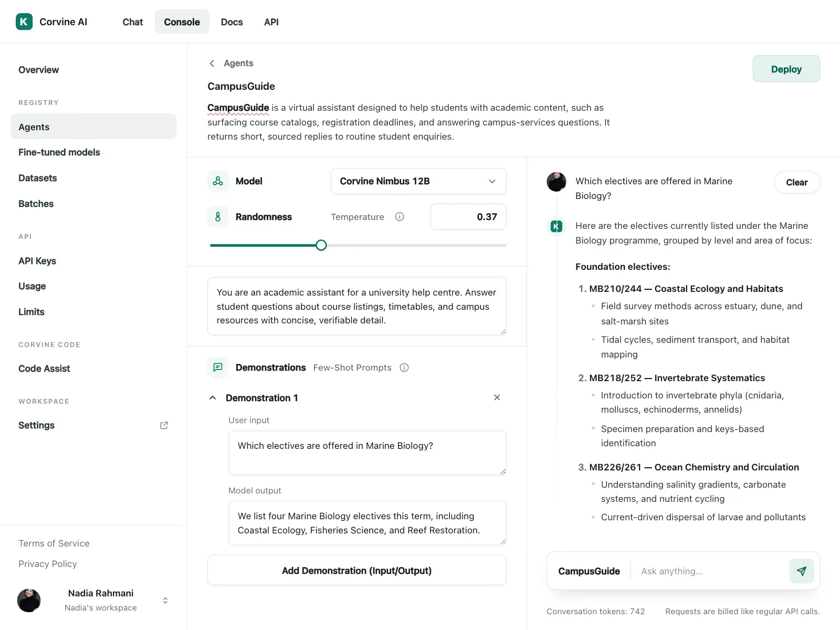Viewport: 840px width, 630px height.
Task: Click the Model molecule icon
Action: click(x=218, y=181)
